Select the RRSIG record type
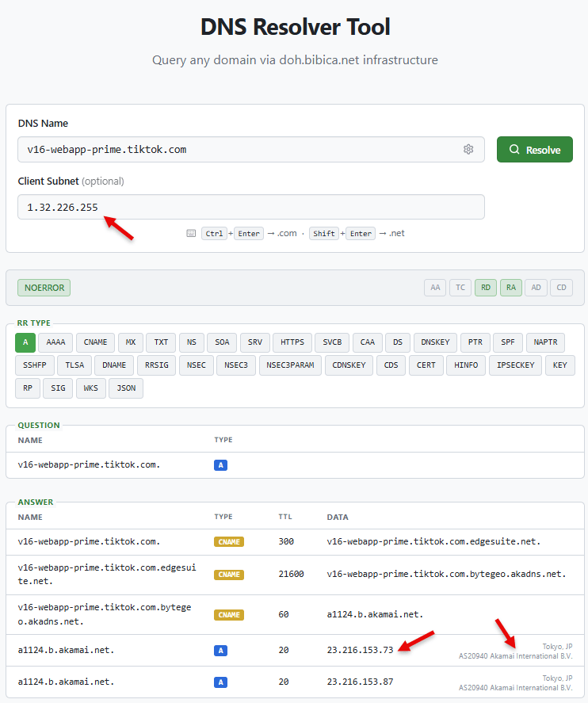588x703 pixels. pyautogui.click(x=156, y=365)
